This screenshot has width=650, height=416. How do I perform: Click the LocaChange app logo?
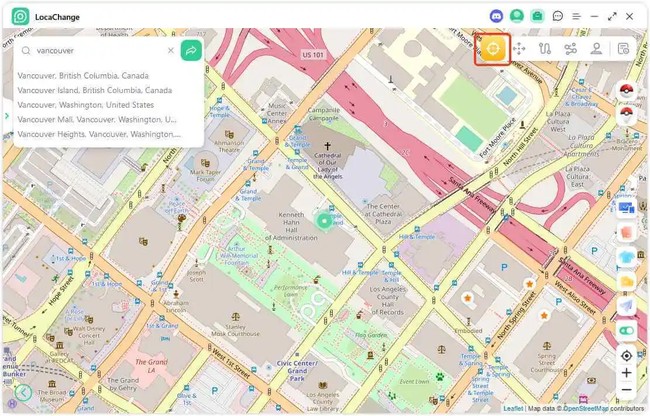(x=20, y=17)
